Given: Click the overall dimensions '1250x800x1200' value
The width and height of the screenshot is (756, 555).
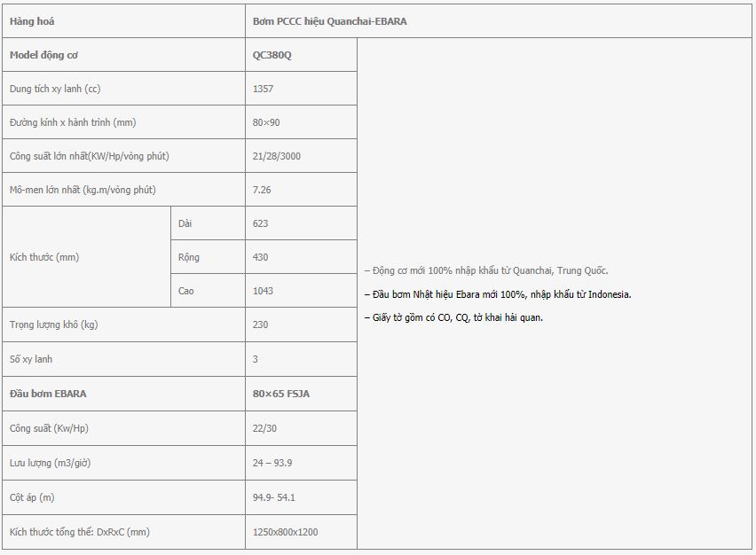Looking at the screenshot, I should tap(285, 532).
